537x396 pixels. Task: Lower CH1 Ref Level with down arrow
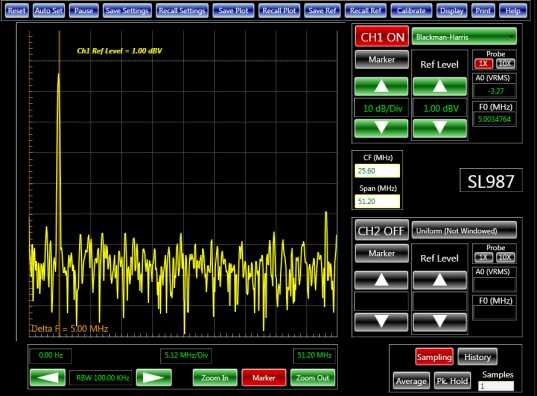[440, 128]
